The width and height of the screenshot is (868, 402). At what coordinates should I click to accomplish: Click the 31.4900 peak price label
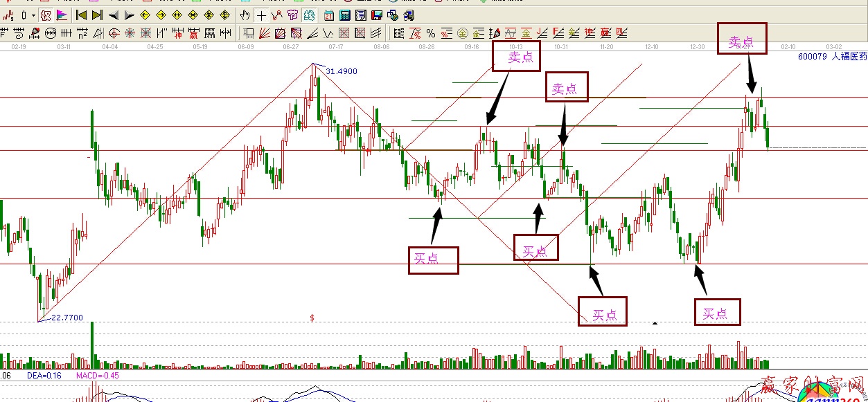click(x=341, y=71)
